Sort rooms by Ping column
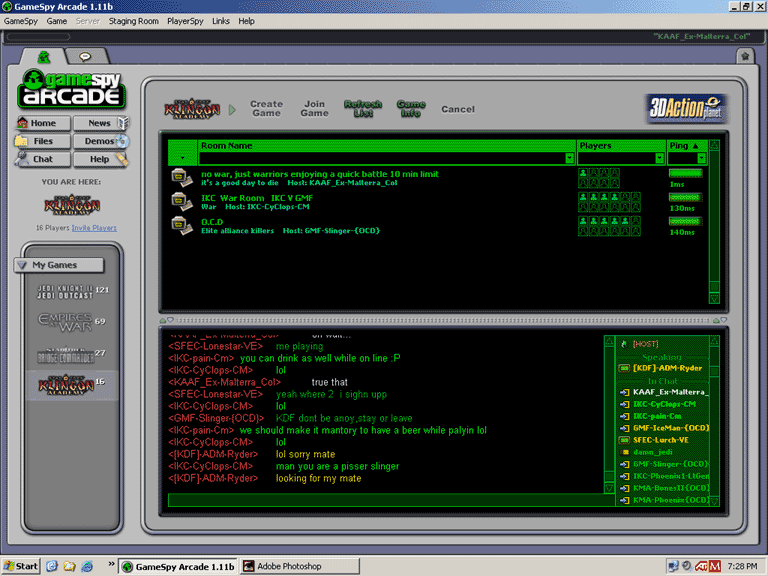The height and width of the screenshot is (576, 768). [687, 145]
